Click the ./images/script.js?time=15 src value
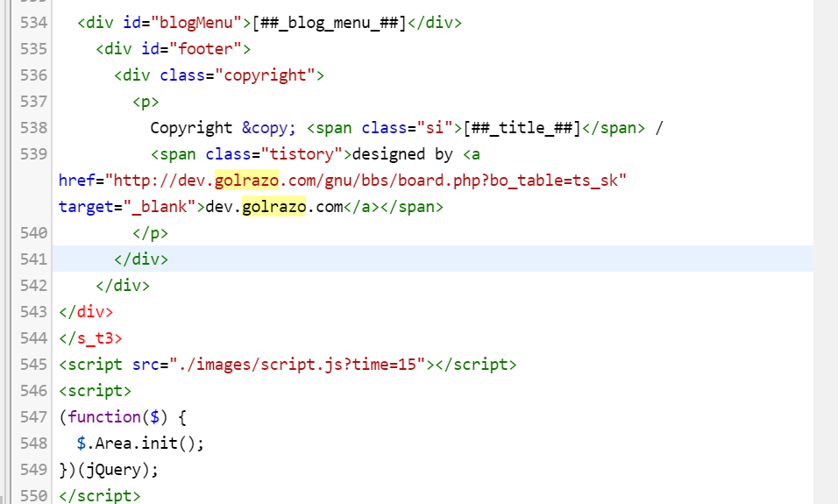 [x=297, y=365]
